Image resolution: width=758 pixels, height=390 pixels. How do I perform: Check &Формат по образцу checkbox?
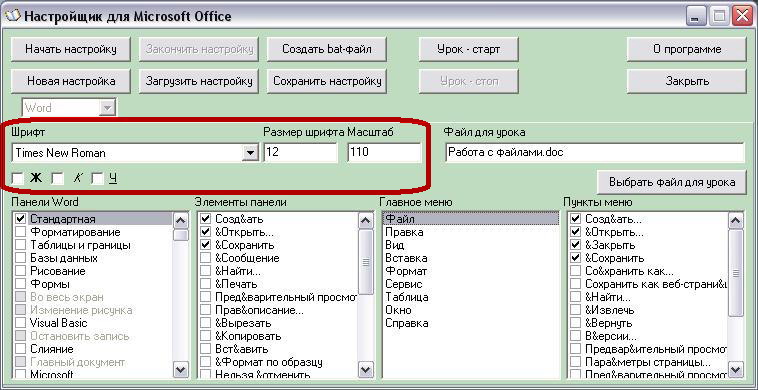click(x=205, y=362)
